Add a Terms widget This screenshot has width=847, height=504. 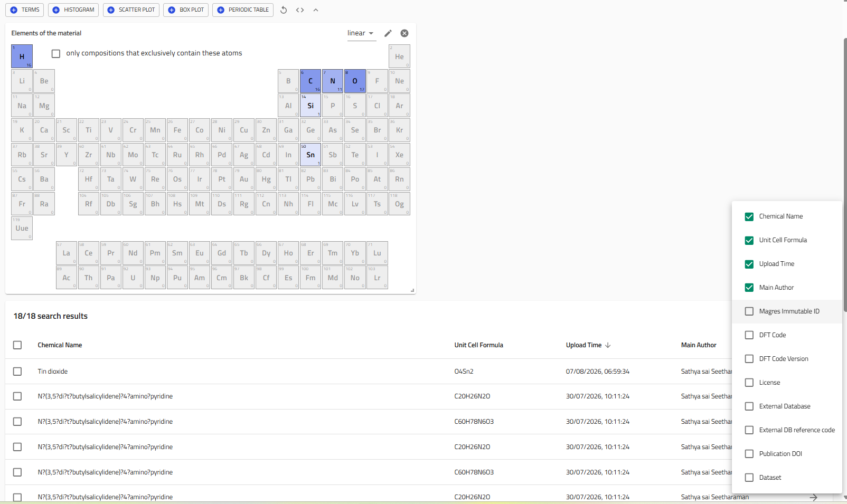25,10
